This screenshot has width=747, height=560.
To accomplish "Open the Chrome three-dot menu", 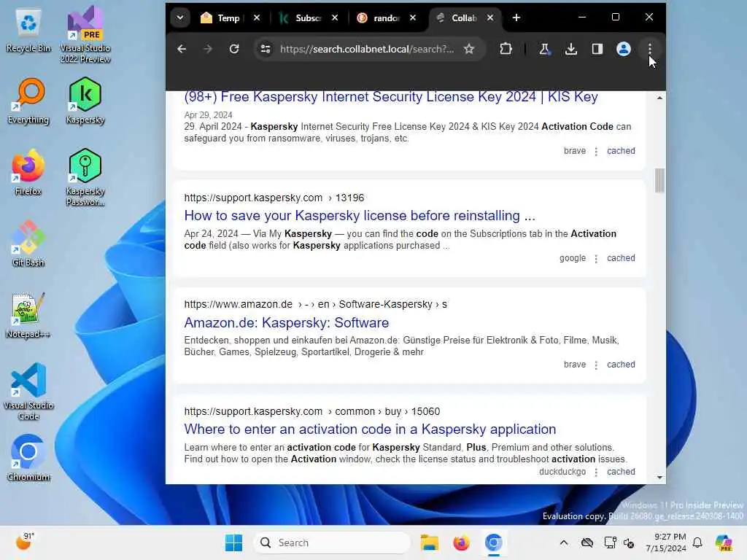I will click(x=650, y=49).
